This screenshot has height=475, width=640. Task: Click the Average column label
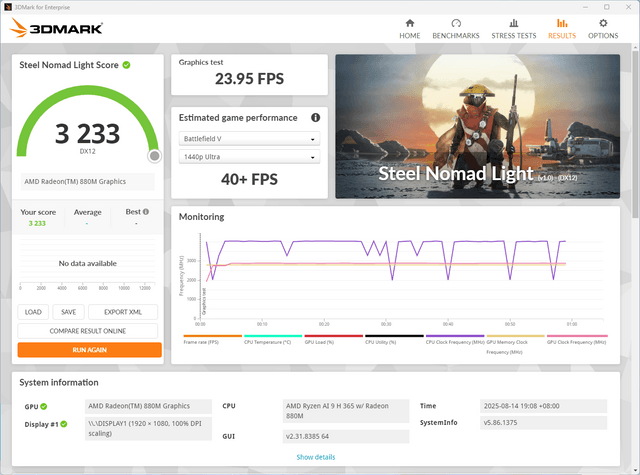point(87,212)
